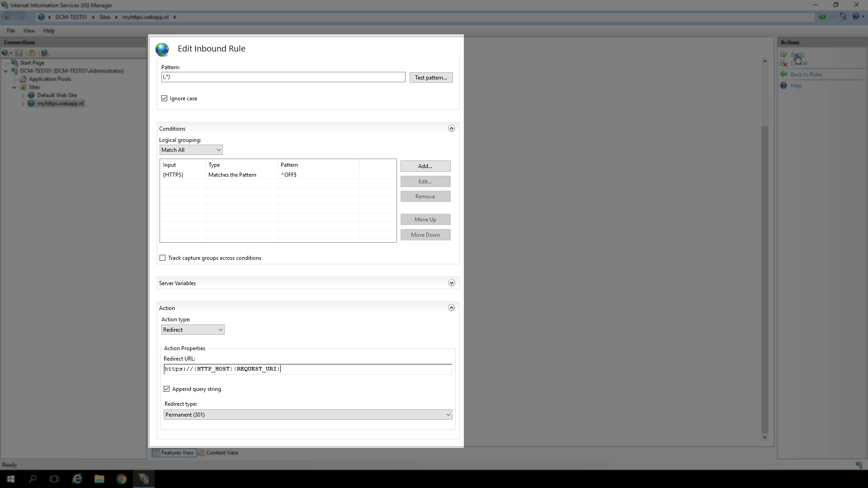Select the Default Web Site globe icon
The width and height of the screenshot is (868, 488).
click(31, 95)
